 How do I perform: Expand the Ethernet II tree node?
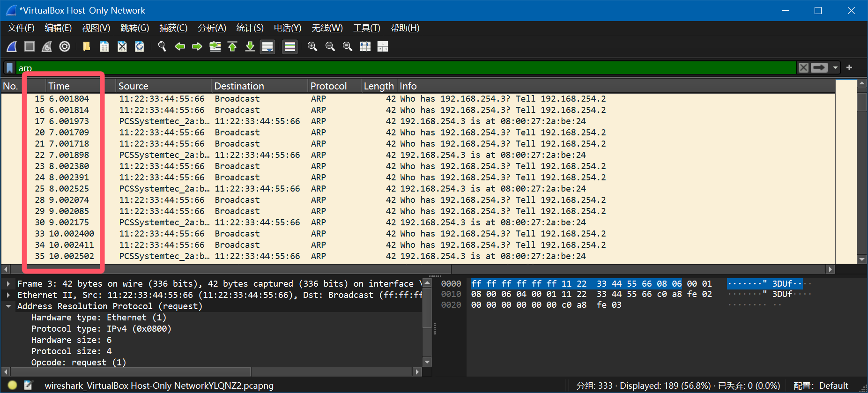(x=8, y=295)
